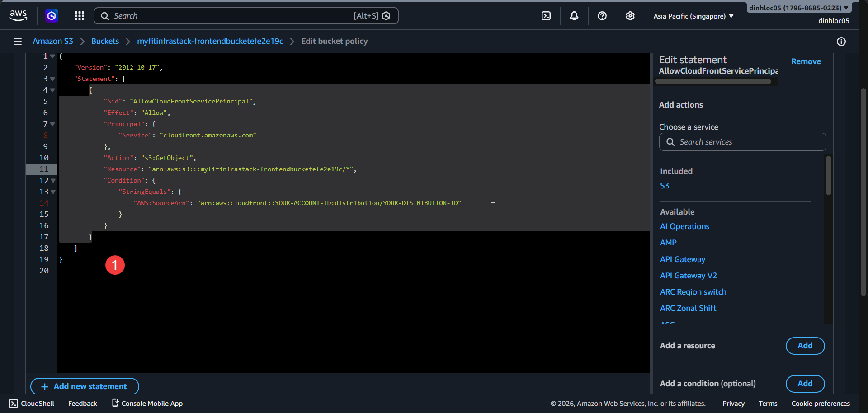
Task: Open the Amazon Q assistant icon
Action: [52, 16]
